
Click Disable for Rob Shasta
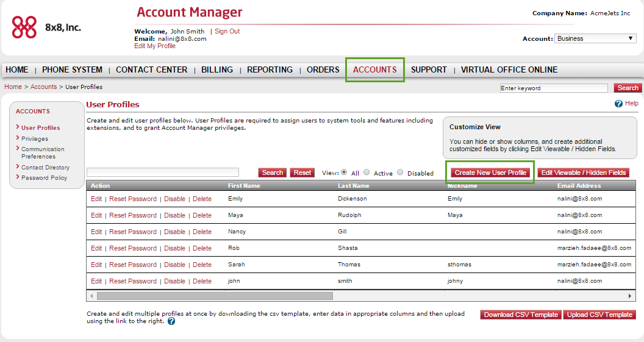click(x=174, y=248)
